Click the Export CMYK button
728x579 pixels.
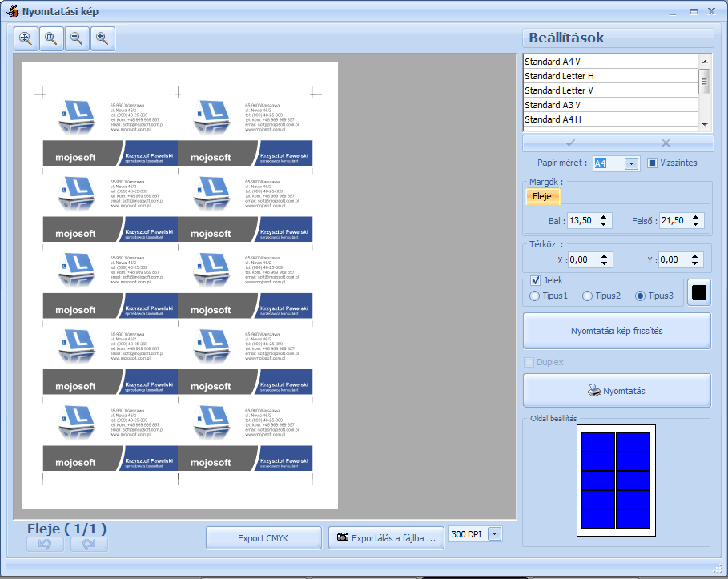(263, 537)
